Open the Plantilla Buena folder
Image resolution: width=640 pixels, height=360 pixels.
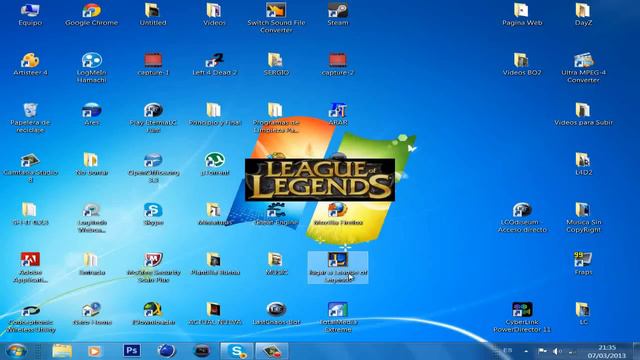pos(215,264)
